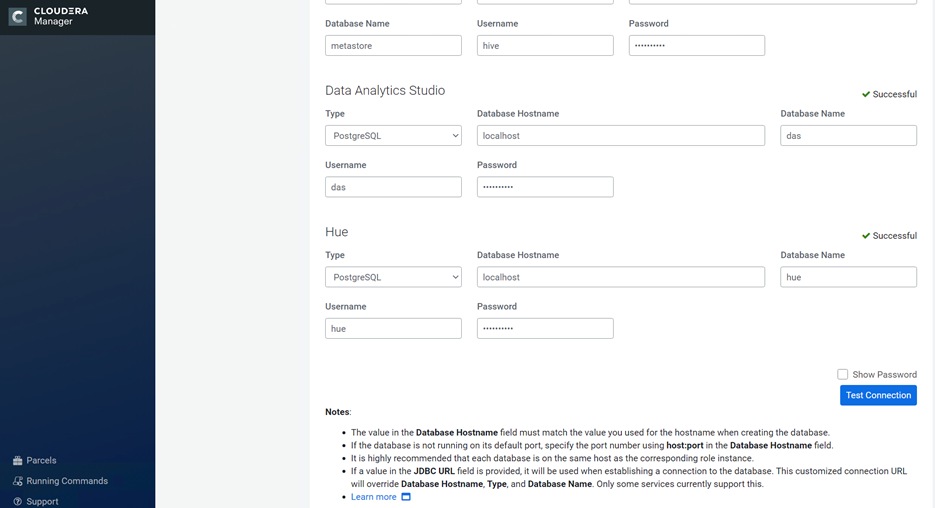This screenshot has width=935, height=508.
Task: Click the Running Commands icon
Action: click(x=17, y=481)
